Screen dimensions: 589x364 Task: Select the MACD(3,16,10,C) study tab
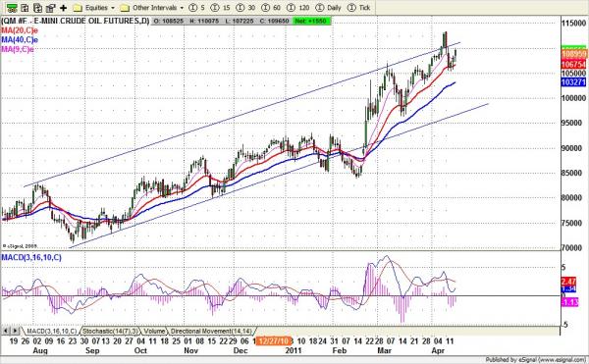point(51,331)
